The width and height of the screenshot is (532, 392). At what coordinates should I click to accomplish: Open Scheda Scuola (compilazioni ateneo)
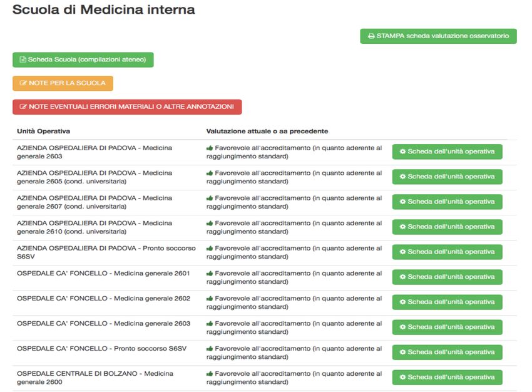tap(83, 59)
